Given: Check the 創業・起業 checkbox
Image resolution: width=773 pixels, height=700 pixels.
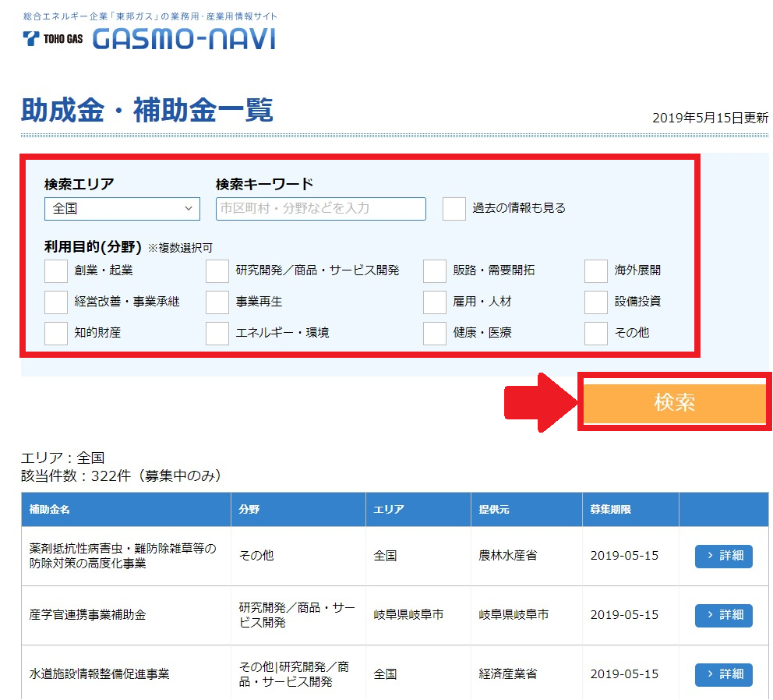Looking at the screenshot, I should pos(56,270).
